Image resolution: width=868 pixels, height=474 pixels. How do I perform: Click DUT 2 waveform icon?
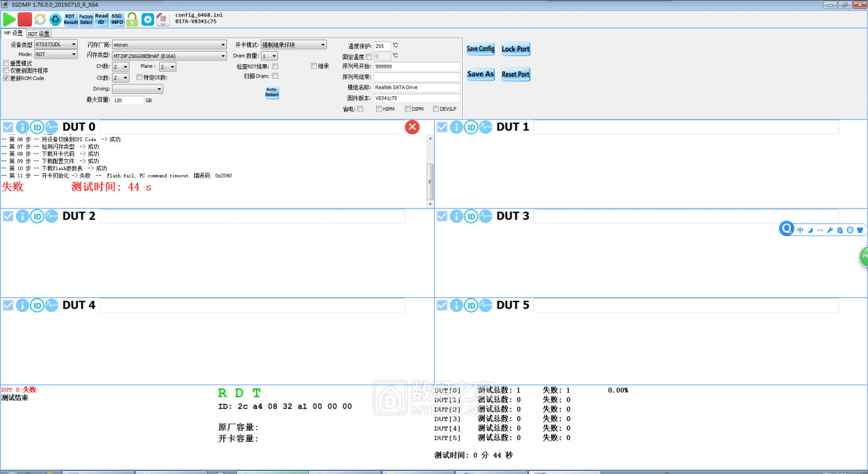point(52,217)
